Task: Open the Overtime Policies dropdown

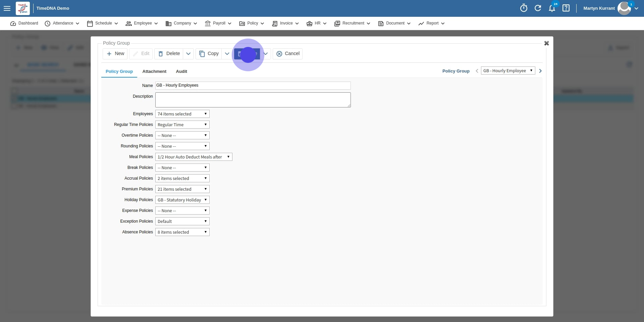Action: (x=182, y=136)
